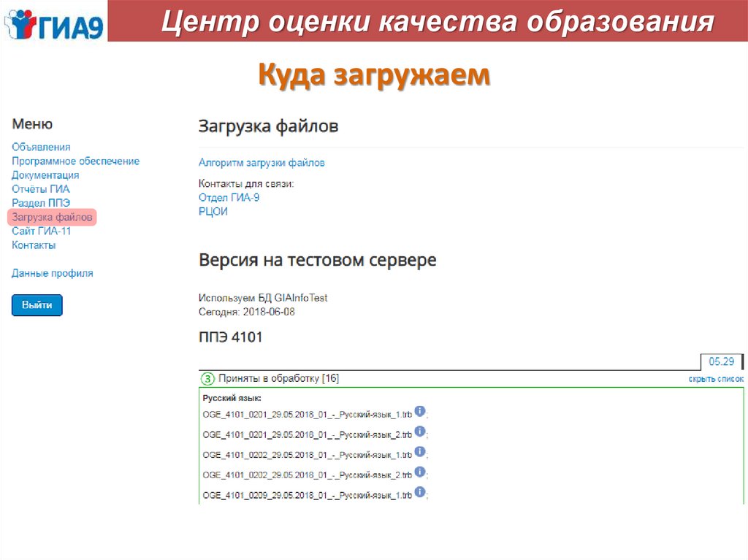This screenshot has height=560, width=748.
Task: Click info icon next to OGE_4101_0202 Русский-язык_1.trb
Action: coord(420,452)
